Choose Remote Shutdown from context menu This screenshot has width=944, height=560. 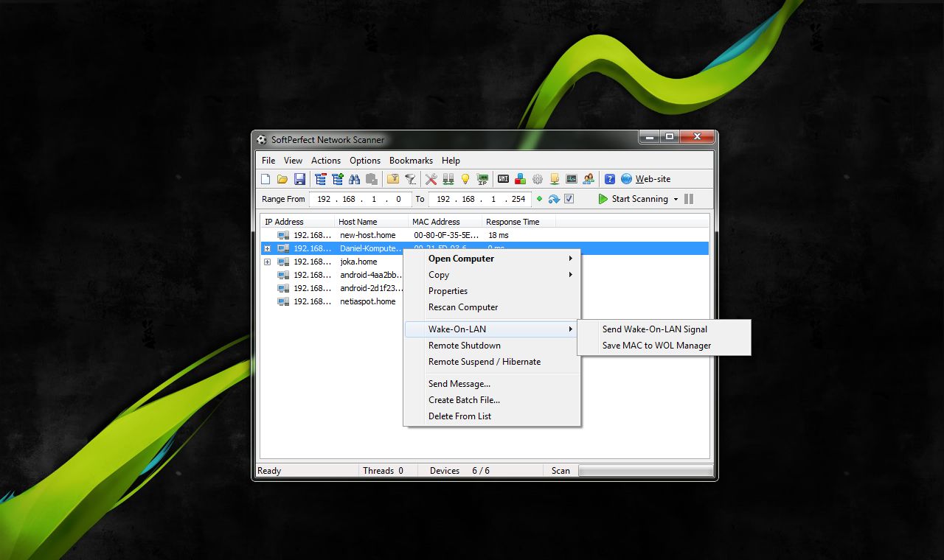(x=492, y=346)
